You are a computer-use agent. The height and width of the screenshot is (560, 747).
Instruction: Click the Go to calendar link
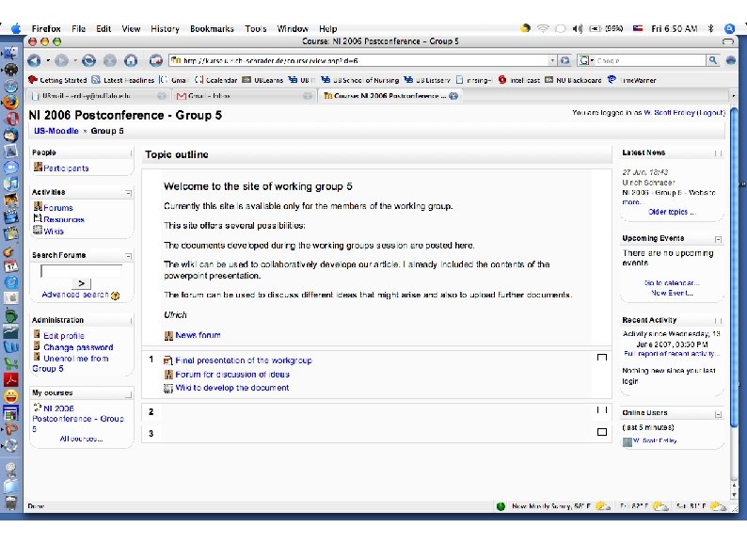pos(671,282)
